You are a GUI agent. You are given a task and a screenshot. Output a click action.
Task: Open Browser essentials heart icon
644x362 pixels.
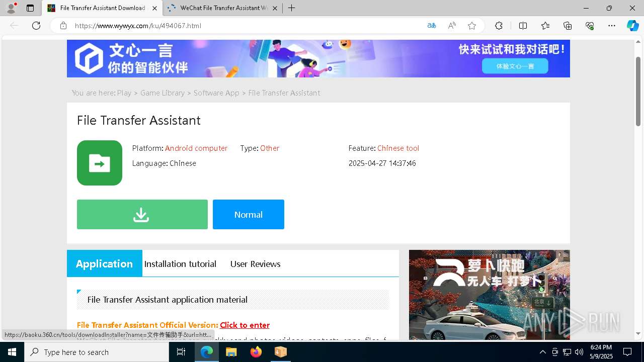590,26
